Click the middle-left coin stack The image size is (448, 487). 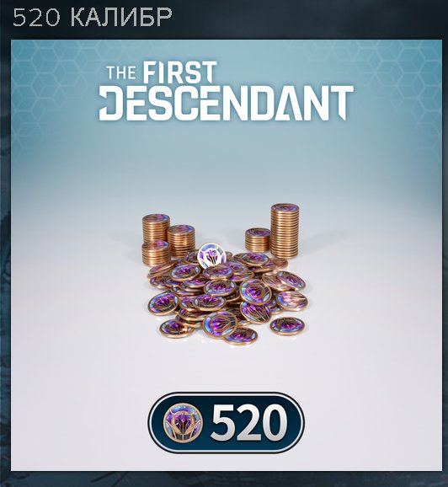tap(181, 240)
